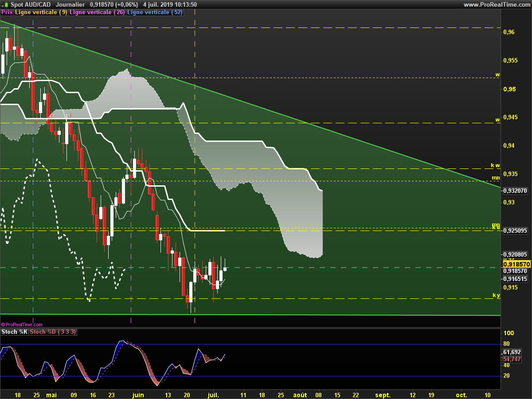Screen dimensions: 532x399
Task: Click the 0,95 price scale value
Action: click(x=510, y=89)
